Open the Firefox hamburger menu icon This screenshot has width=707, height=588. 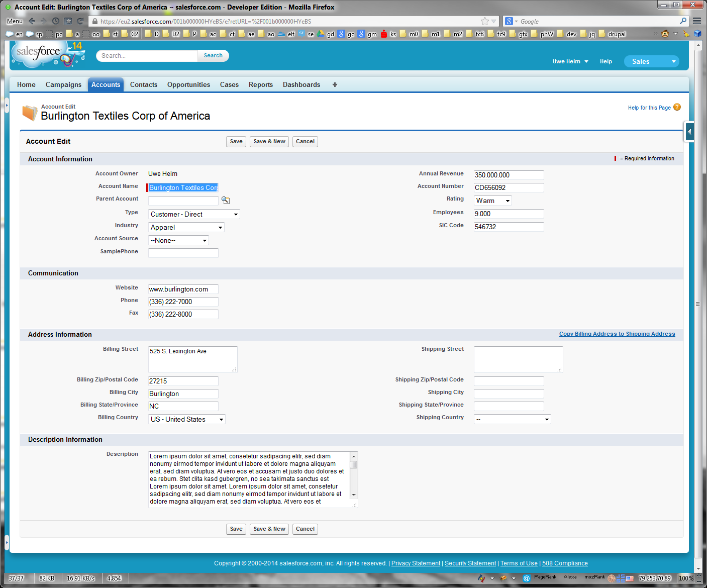pos(697,21)
